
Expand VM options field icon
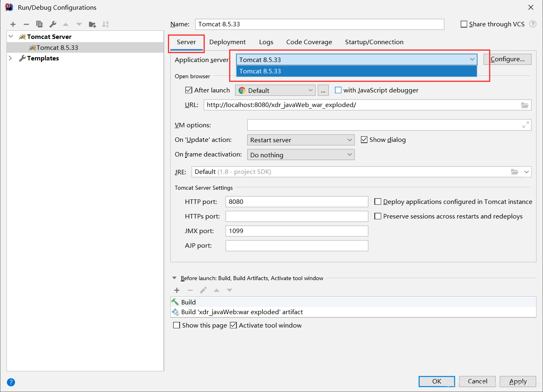[x=526, y=125]
